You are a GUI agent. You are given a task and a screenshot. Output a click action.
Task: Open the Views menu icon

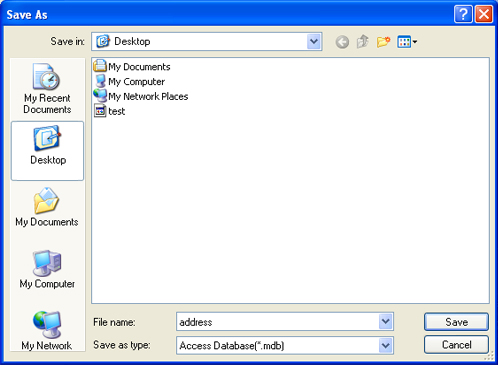pos(407,42)
